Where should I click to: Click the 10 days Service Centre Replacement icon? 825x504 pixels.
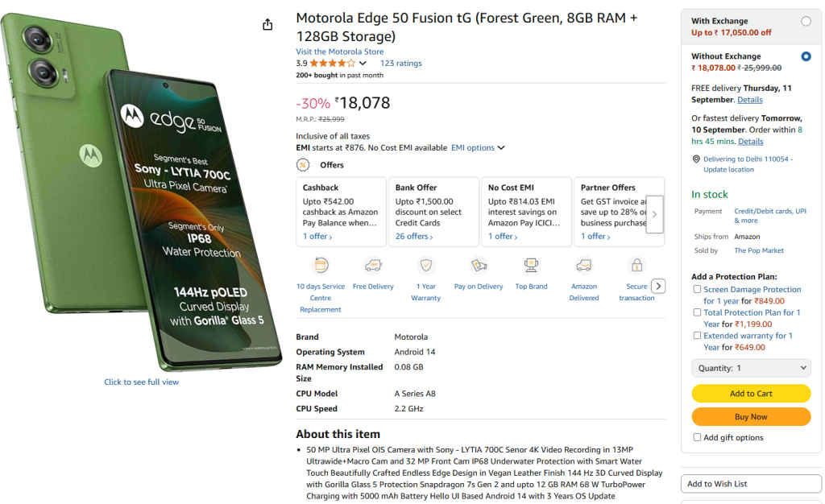click(321, 264)
